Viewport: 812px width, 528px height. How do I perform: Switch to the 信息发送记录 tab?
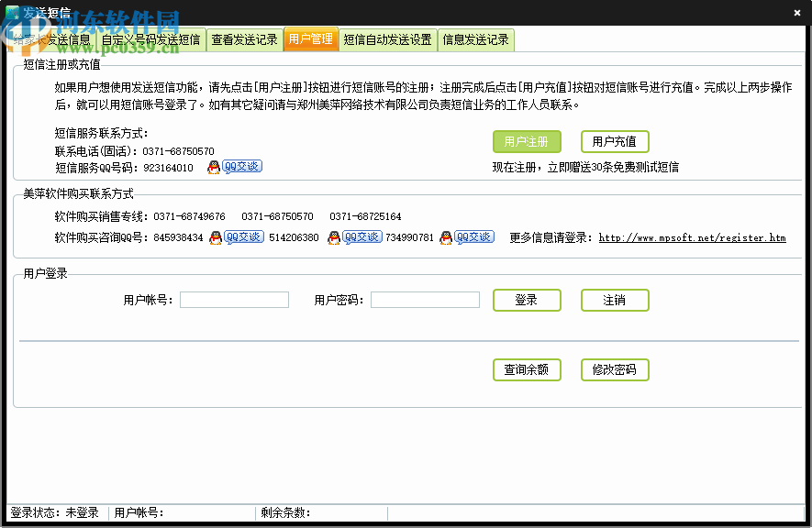[478, 39]
